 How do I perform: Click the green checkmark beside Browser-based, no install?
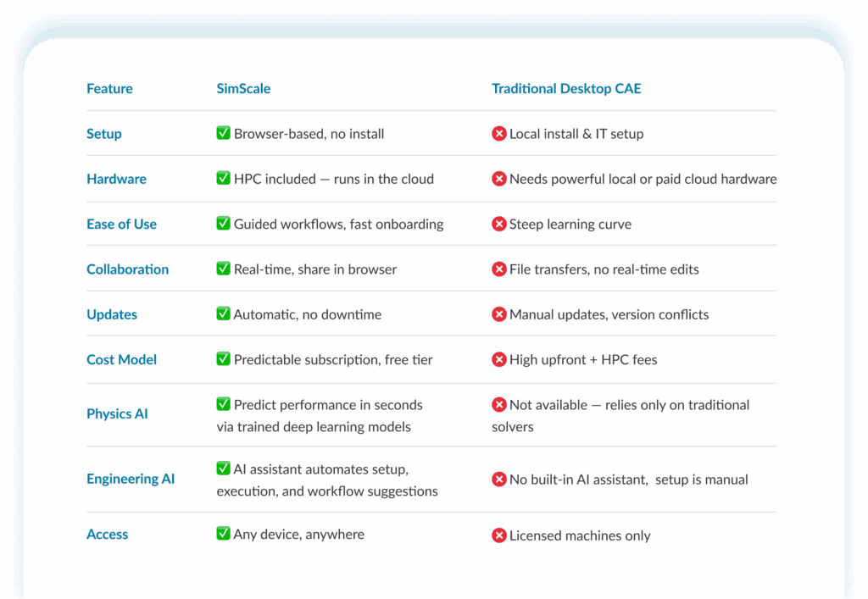coord(224,133)
